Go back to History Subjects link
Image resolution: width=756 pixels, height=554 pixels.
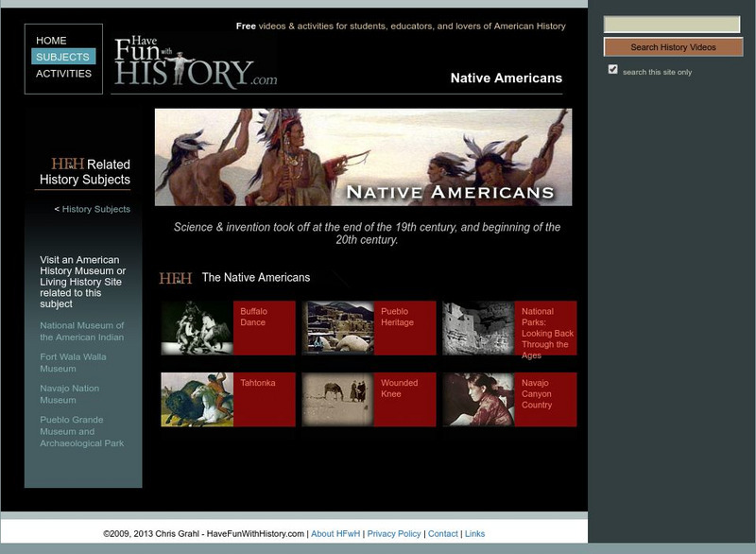click(96, 209)
